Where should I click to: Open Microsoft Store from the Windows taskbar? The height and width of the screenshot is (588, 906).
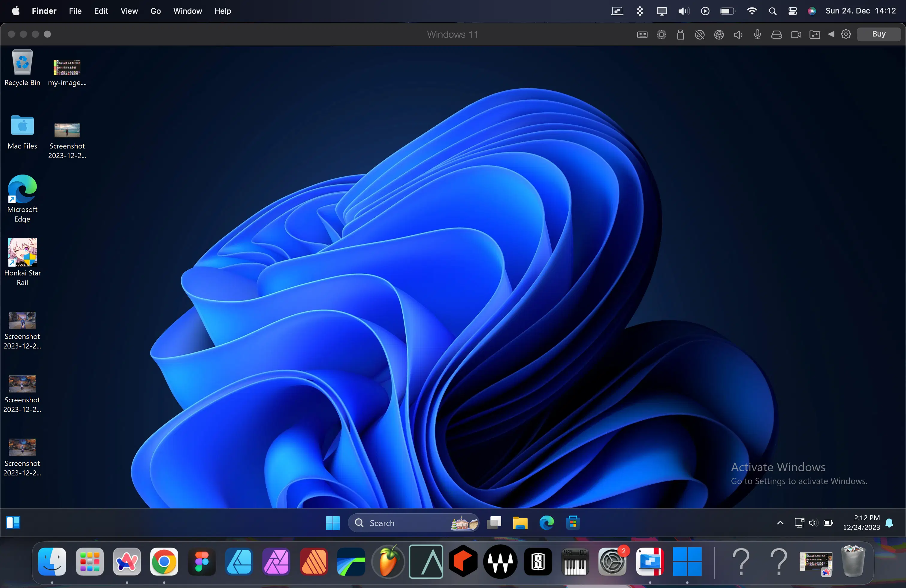coord(573,523)
